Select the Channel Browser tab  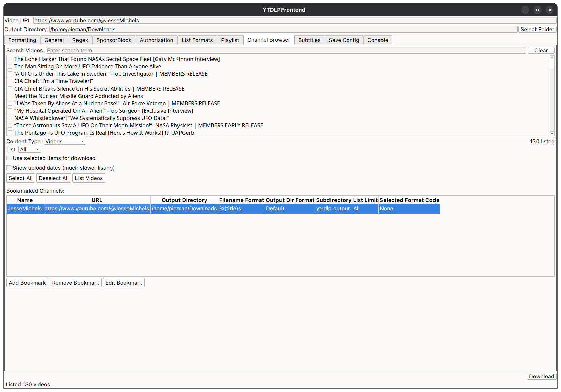point(269,40)
